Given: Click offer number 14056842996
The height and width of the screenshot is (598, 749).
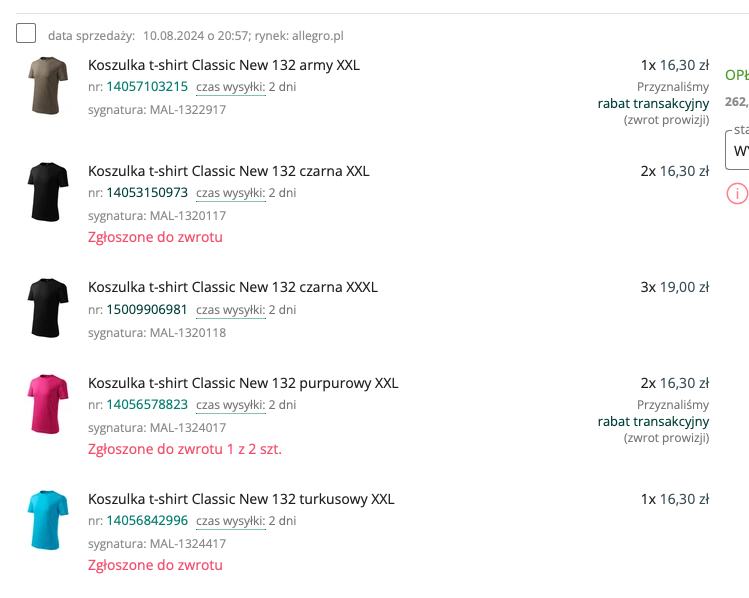Looking at the screenshot, I should pos(147,521).
